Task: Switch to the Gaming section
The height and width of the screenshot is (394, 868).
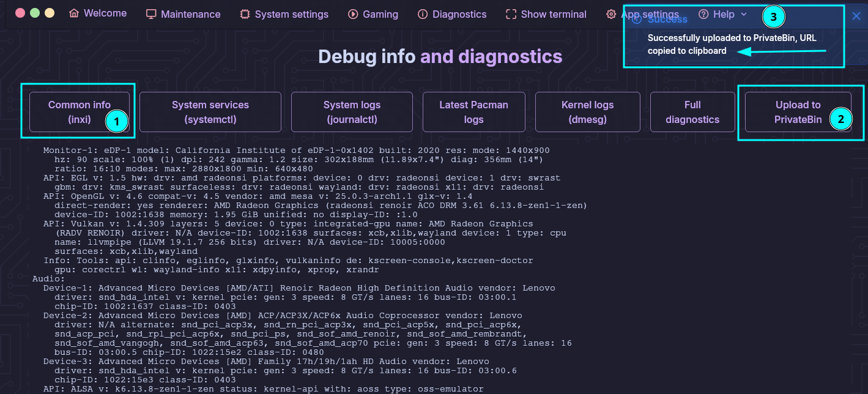Action: click(373, 14)
